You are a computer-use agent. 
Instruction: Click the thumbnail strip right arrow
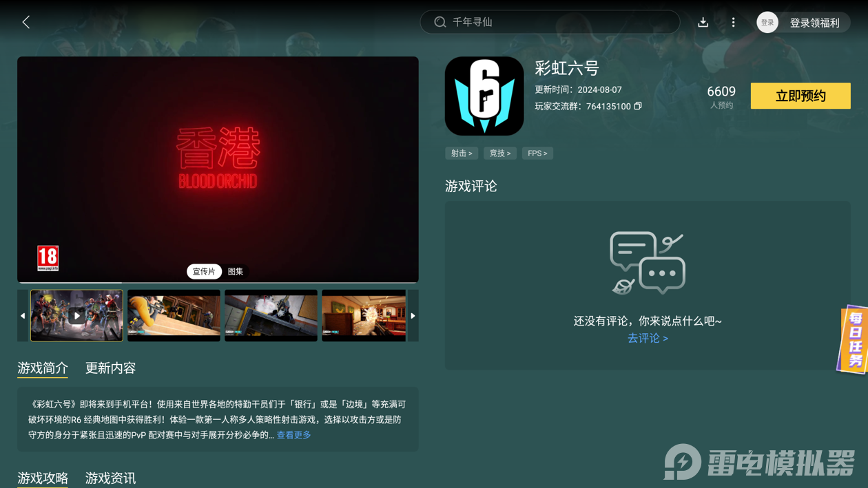(x=413, y=315)
